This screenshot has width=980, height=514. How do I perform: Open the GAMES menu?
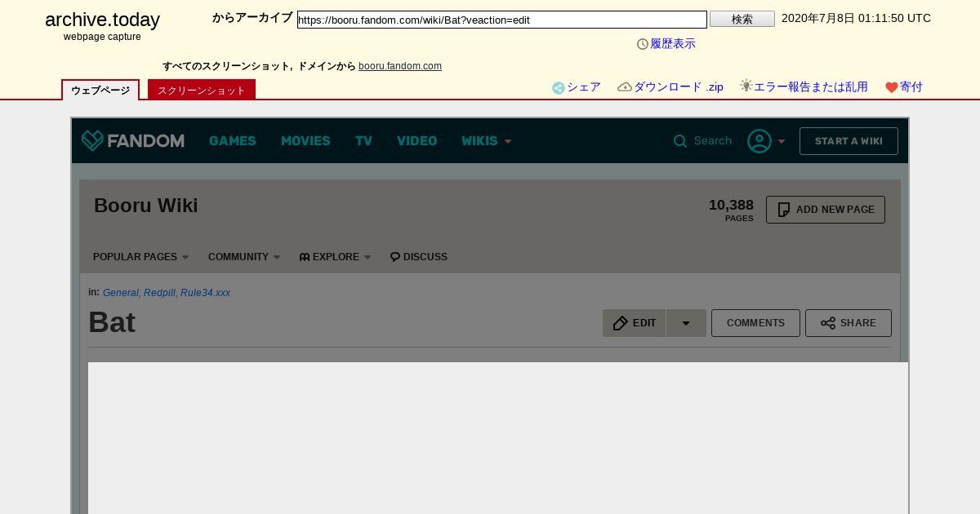click(233, 141)
